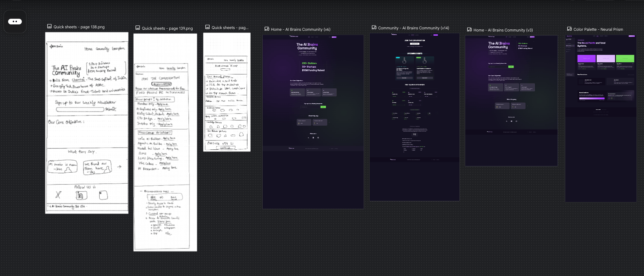Click image icon beside page 139.png label
The width and height of the screenshot is (644, 276).
pyautogui.click(x=138, y=28)
